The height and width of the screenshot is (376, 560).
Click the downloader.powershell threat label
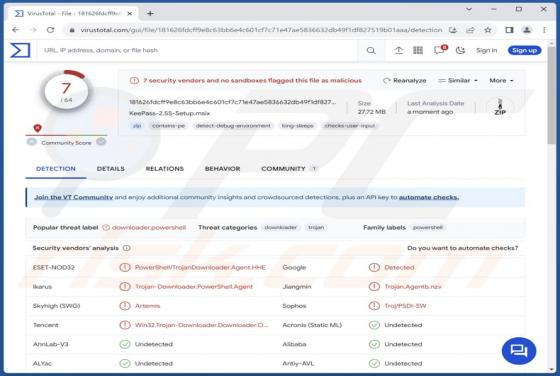tap(149, 227)
